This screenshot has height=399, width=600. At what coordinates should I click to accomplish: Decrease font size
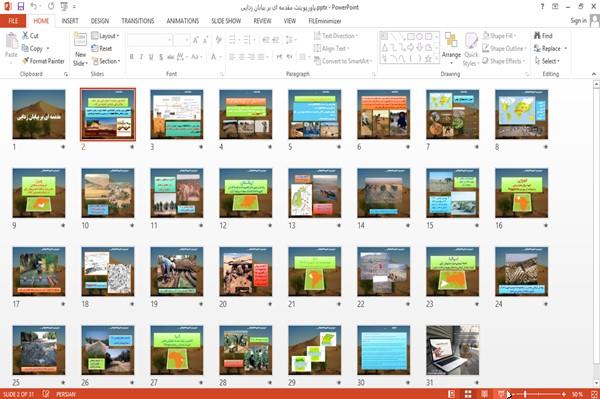pos(205,40)
